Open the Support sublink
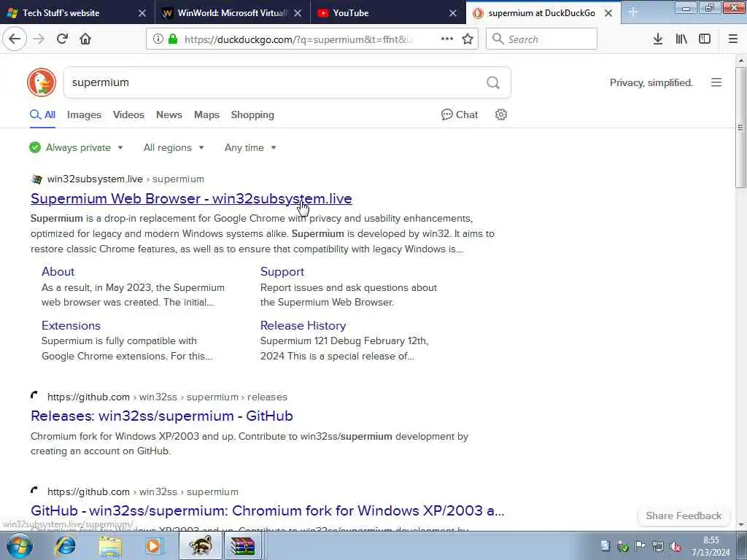747x560 pixels. pos(282,271)
